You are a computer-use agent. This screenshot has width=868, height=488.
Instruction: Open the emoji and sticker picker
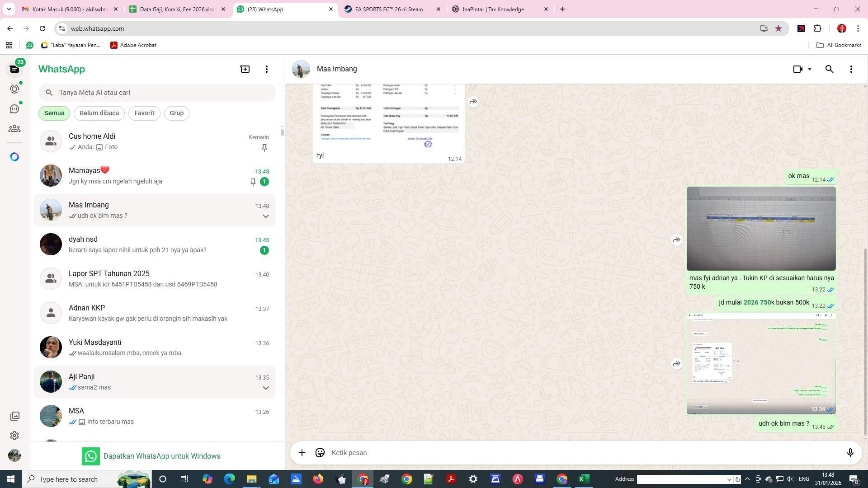pos(320,452)
